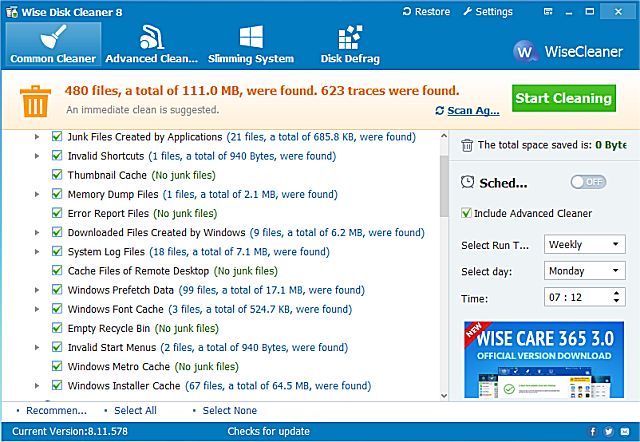Image resolution: width=640 pixels, height=442 pixels.
Task: Increase time with stepper up arrow
Action: 616,293
